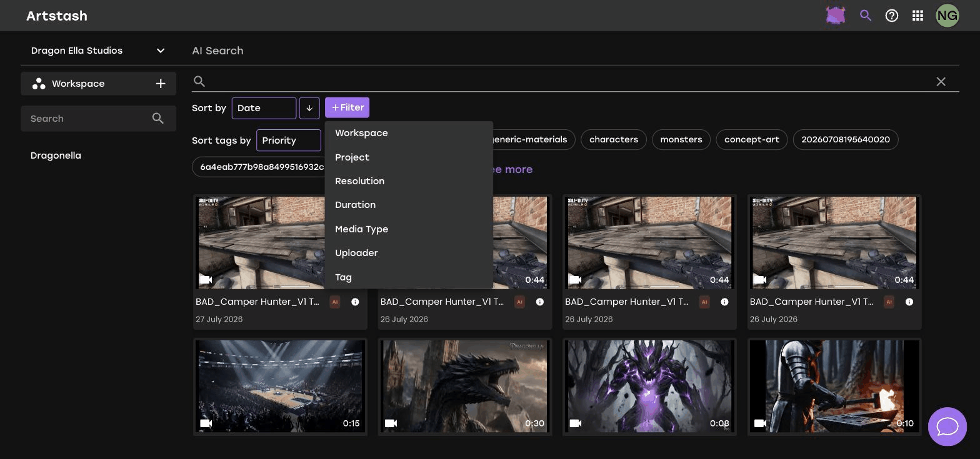Image resolution: width=980 pixels, height=459 pixels.
Task: Open the Sort by Date dropdown
Action: click(264, 108)
